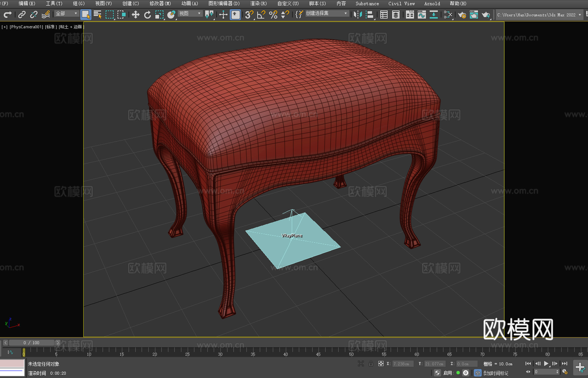Click the time slider next frame arrow

pos(58,343)
